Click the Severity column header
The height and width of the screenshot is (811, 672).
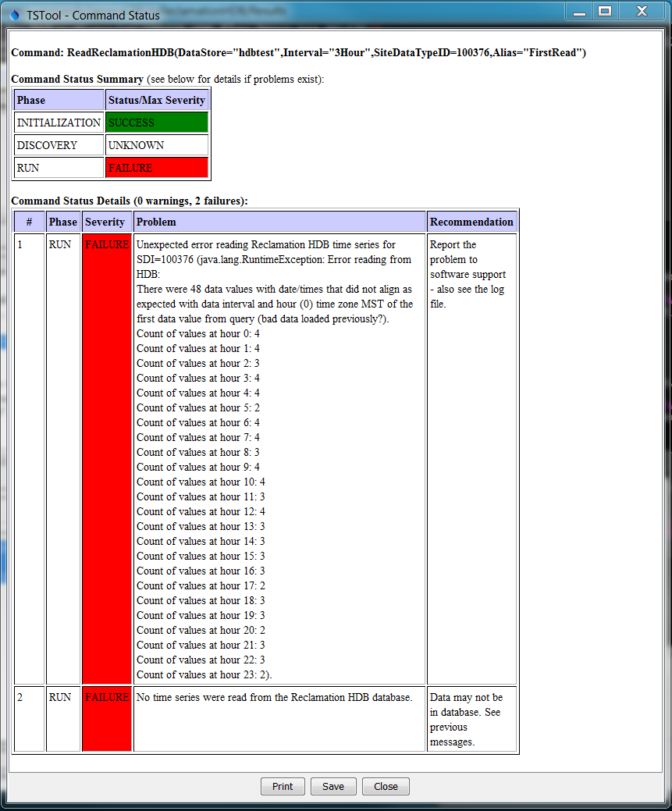click(x=106, y=222)
